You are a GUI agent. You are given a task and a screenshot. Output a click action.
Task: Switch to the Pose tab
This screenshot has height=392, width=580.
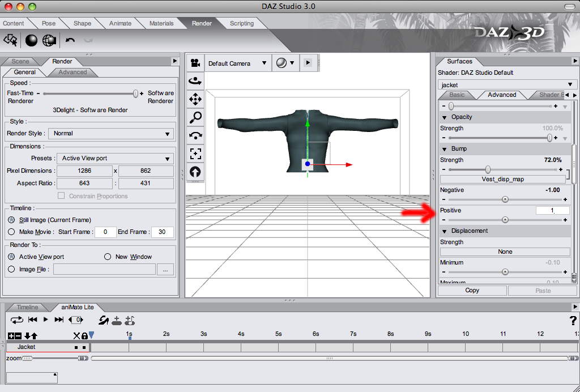(x=49, y=23)
